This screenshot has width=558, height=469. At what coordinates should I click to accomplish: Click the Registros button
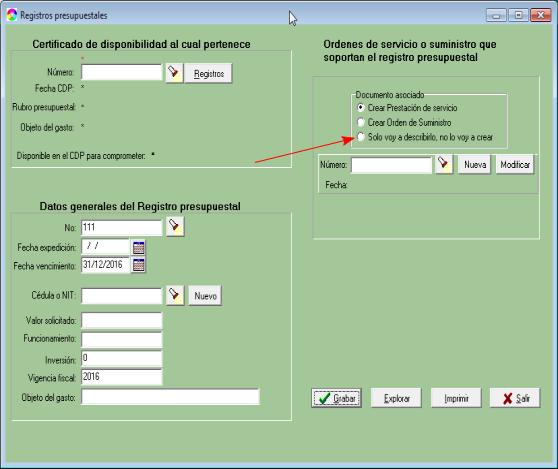click(x=209, y=73)
